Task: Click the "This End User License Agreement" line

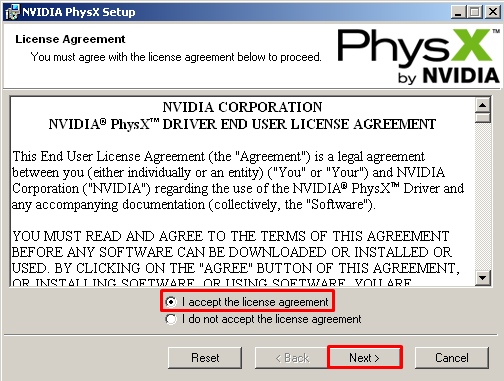Action: pyautogui.click(x=218, y=157)
